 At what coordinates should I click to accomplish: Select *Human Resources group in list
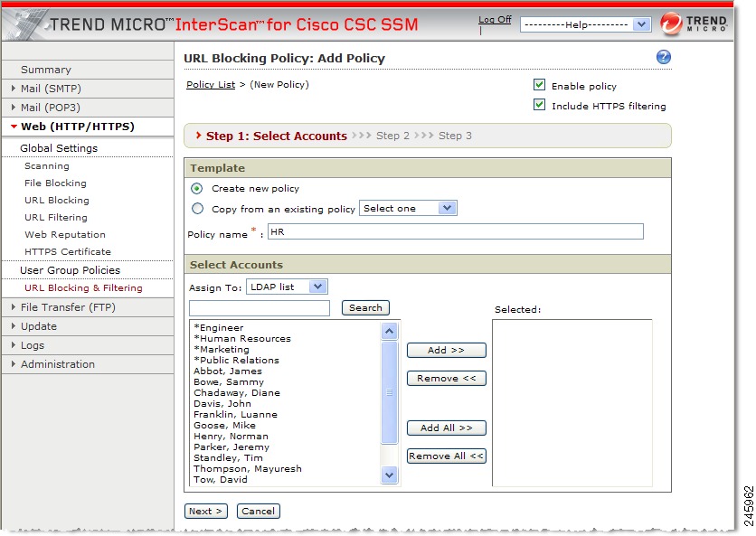(x=242, y=338)
